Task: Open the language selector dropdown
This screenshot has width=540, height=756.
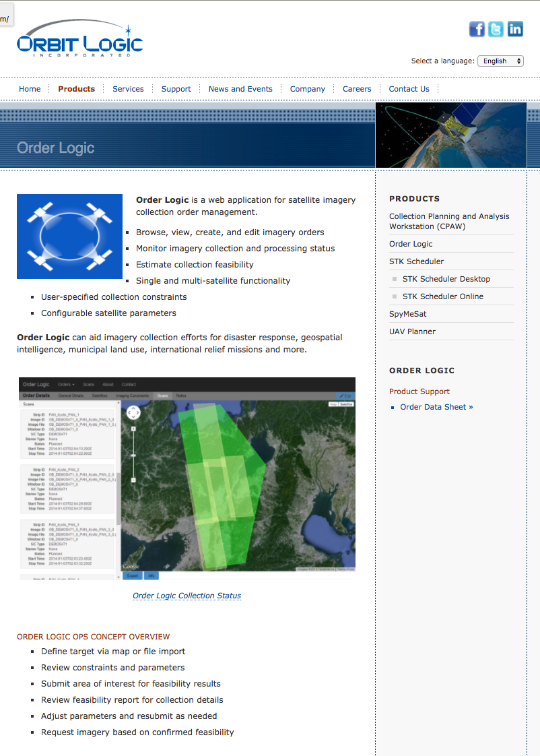Action: click(500, 61)
